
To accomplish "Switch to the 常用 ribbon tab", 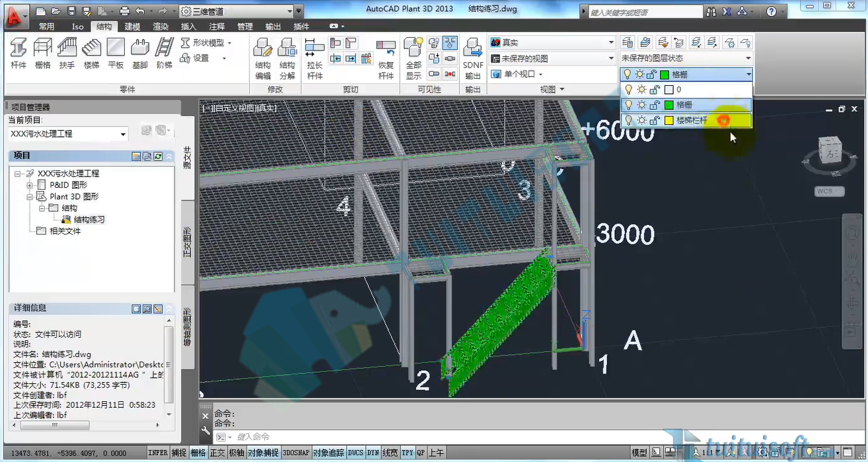I will coord(46,26).
